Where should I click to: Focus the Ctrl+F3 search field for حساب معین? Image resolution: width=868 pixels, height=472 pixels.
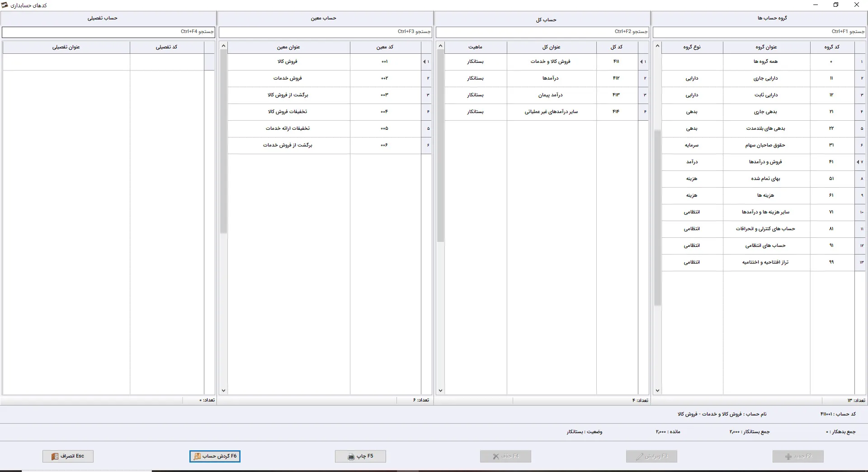325,32
